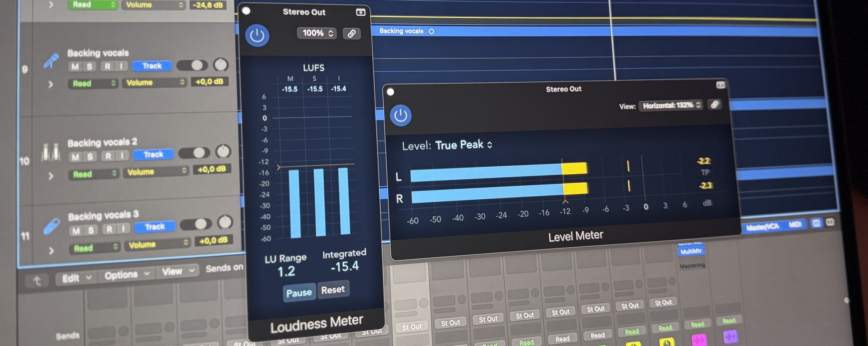Click the Level Meter link icon
This screenshot has height=346, width=868.
click(715, 105)
